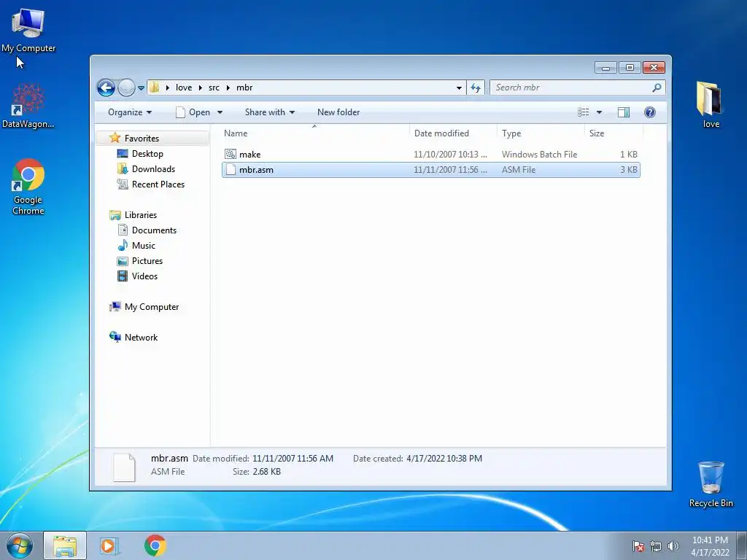Open the Windows Start menu
This screenshot has height=560, width=747.
[20, 545]
